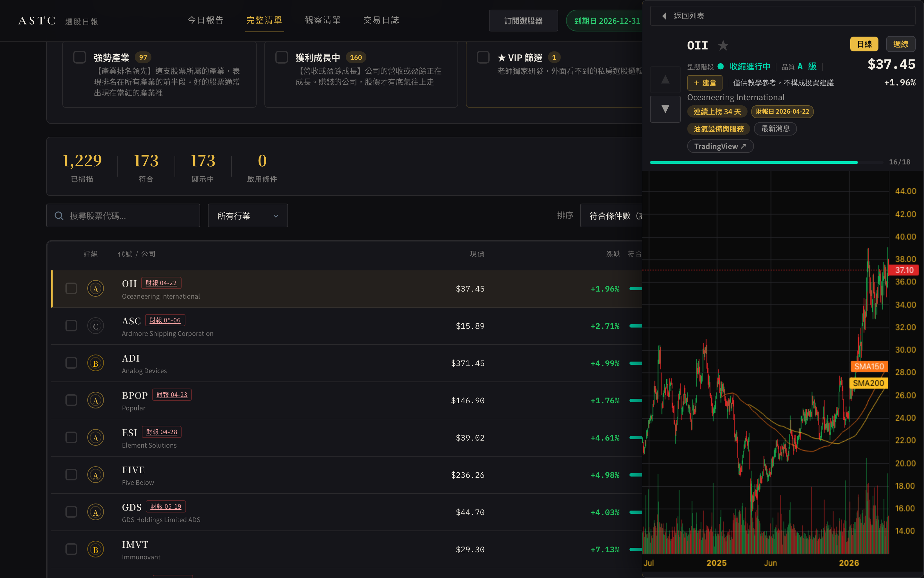Click the B rating badge for ADI
This screenshot has height=578, width=924.
click(96, 363)
